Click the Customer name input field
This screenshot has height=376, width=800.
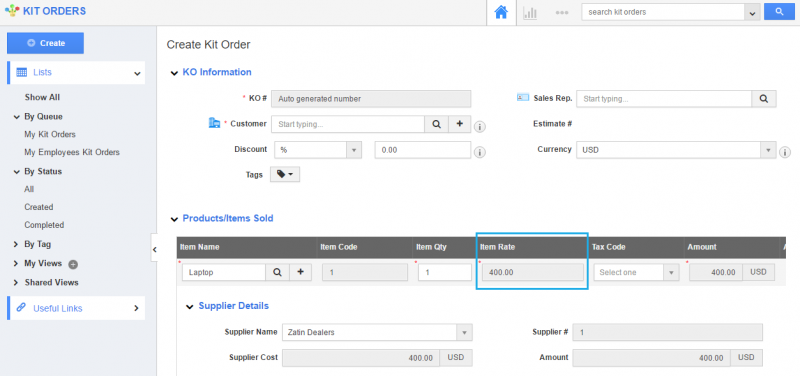pos(348,124)
